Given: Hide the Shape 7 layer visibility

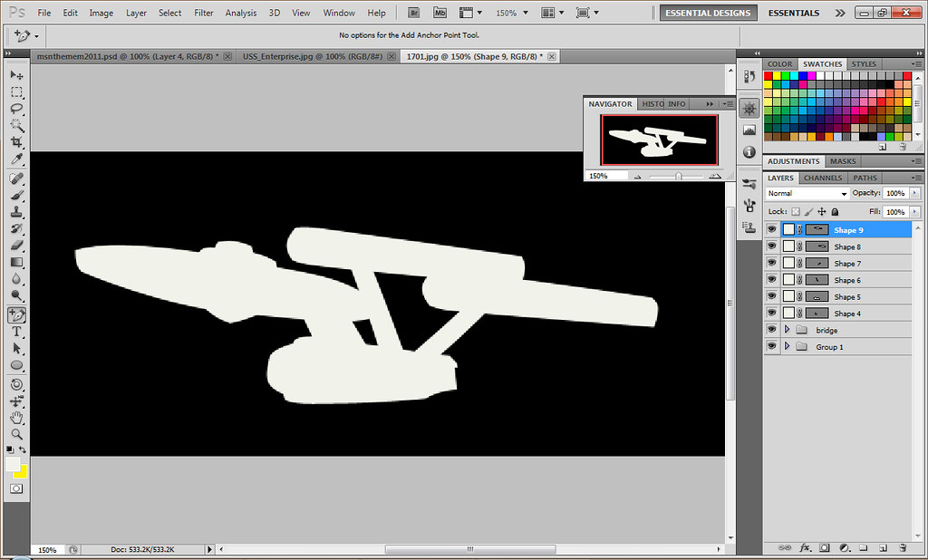Looking at the screenshot, I should pyautogui.click(x=771, y=264).
